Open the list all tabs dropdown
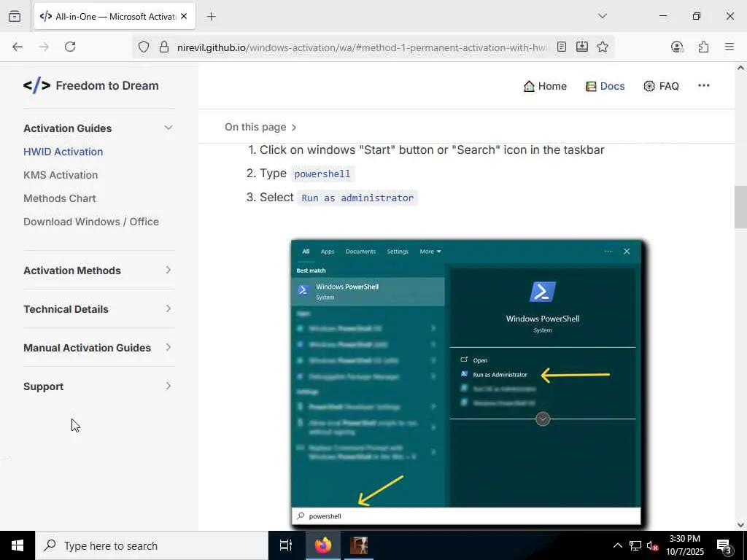Viewport: 747px width, 560px height. pyautogui.click(x=602, y=16)
